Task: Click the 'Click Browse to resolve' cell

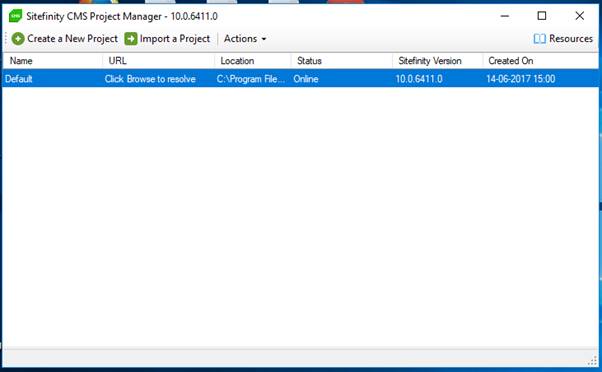Action: [x=150, y=79]
